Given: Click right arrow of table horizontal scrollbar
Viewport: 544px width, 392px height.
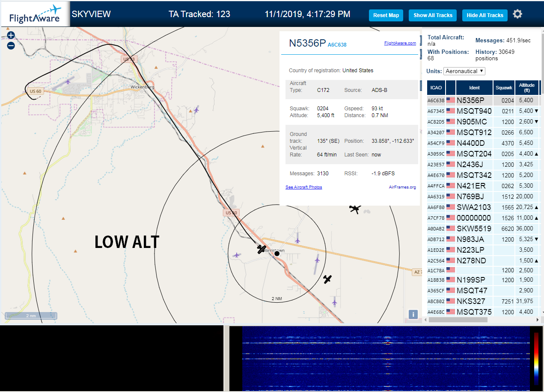Looking at the screenshot, I should (x=538, y=320).
